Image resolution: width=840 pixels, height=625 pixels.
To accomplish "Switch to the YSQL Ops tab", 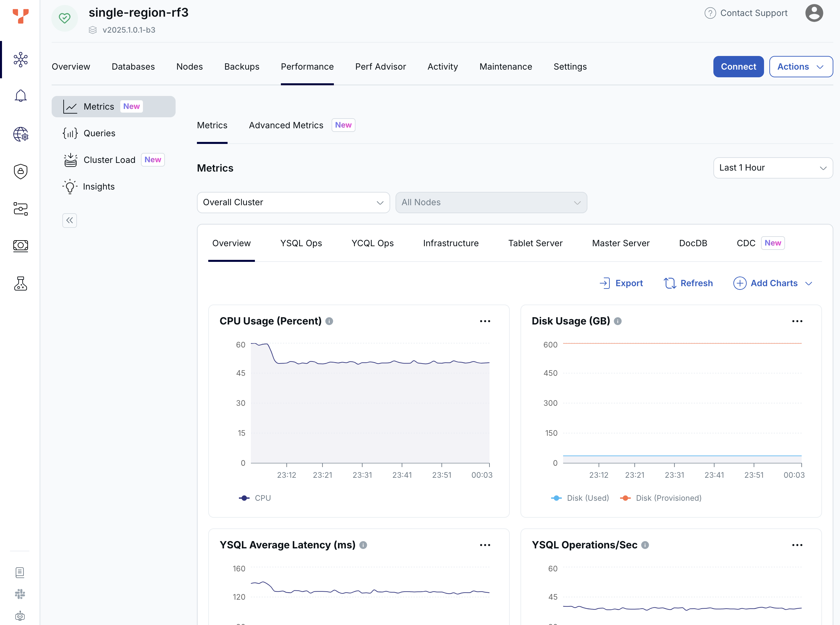I will coord(301,243).
